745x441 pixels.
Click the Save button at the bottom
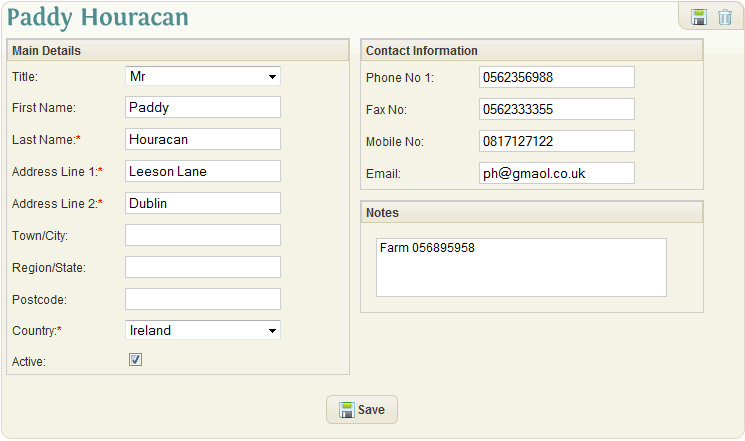click(x=362, y=410)
